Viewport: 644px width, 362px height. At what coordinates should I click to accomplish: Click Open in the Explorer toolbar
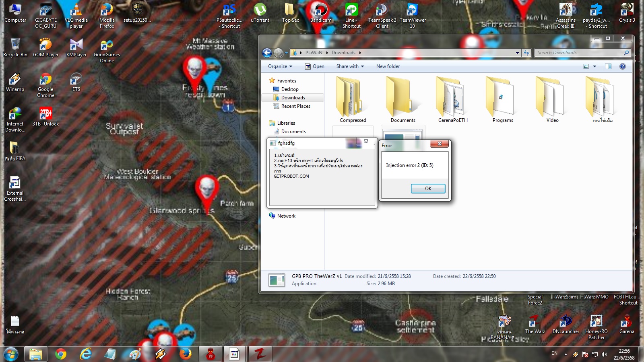click(x=315, y=66)
